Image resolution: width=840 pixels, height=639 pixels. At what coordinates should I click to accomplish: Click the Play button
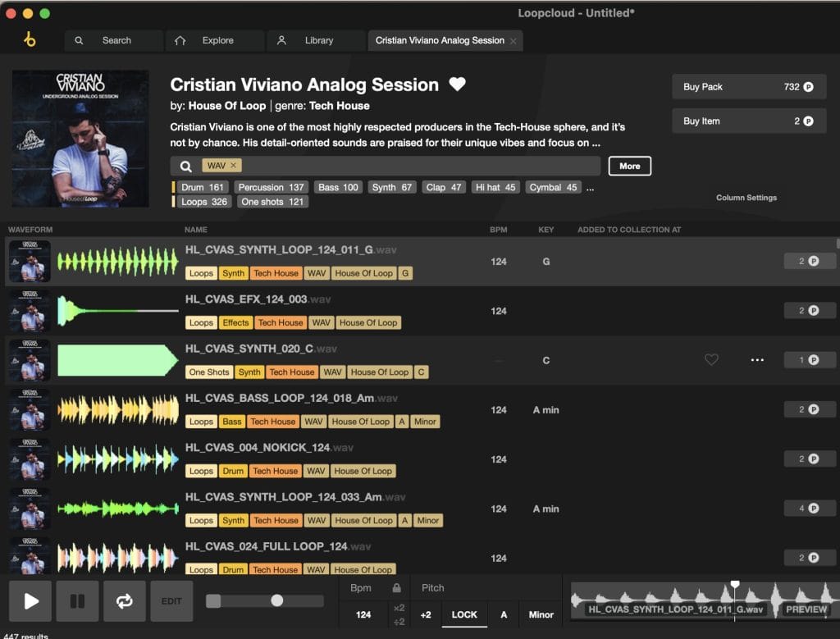30,601
